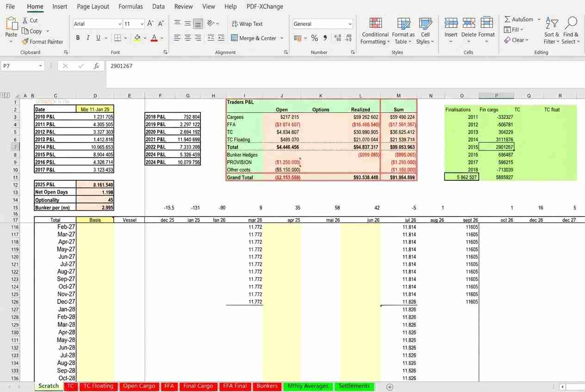
Task: Open Conditional Formatting menu
Action: click(x=375, y=31)
